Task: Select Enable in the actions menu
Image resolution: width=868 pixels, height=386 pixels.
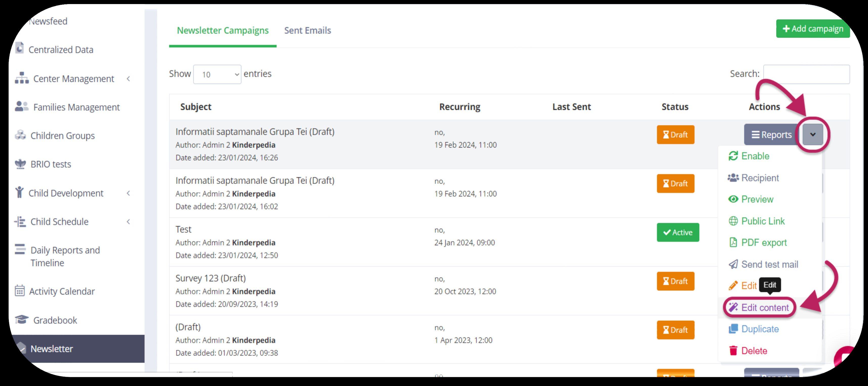Action: point(755,156)
